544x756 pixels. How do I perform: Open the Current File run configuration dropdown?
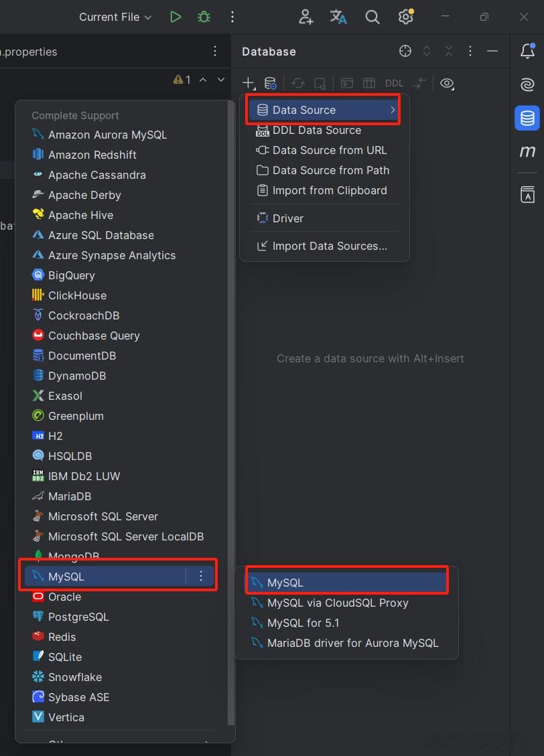pyautogui.click(x=115, y=17)
